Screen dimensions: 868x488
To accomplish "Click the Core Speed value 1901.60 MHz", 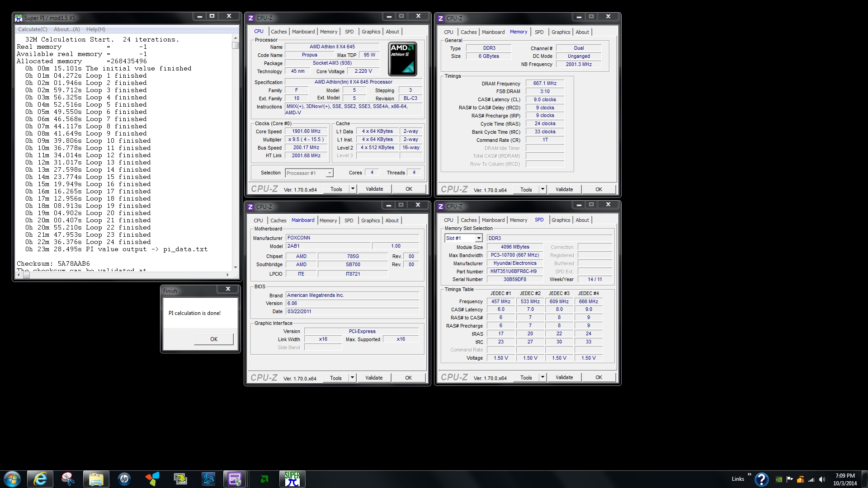I will coord(306,131).
